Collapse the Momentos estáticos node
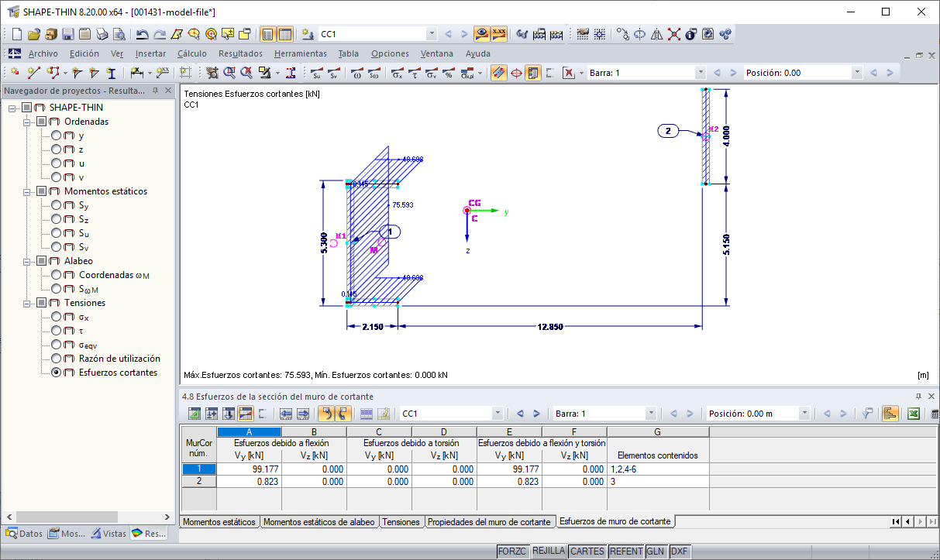Screen dimensions: 940x560 tap(26, 191)
